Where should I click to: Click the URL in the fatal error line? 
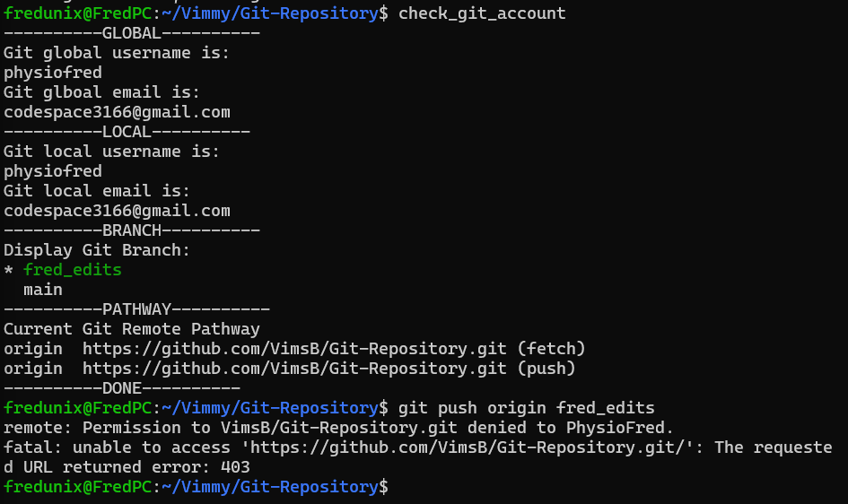[x=472, y=448]
